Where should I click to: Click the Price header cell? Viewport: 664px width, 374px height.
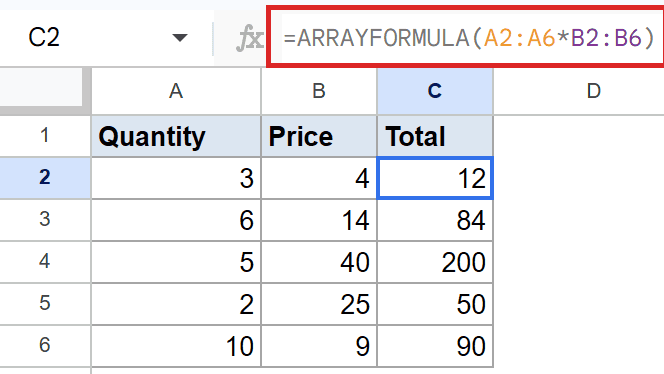click(x=319, y=136)
